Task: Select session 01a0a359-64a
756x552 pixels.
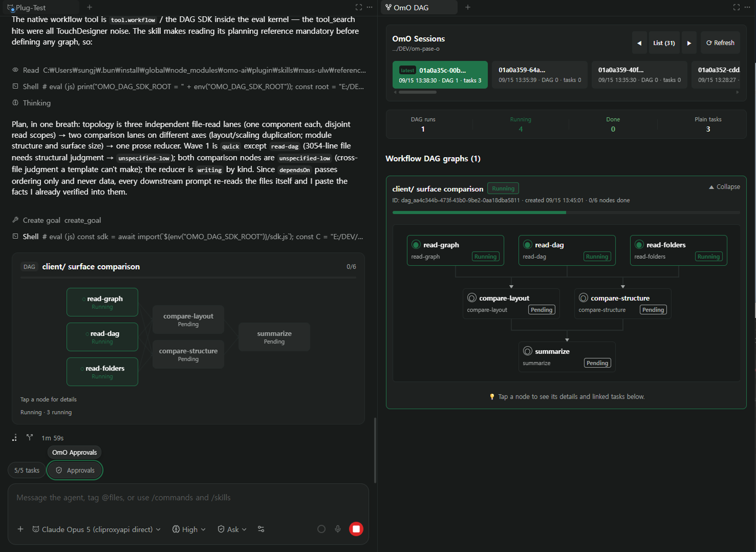Action: (540, 75)
